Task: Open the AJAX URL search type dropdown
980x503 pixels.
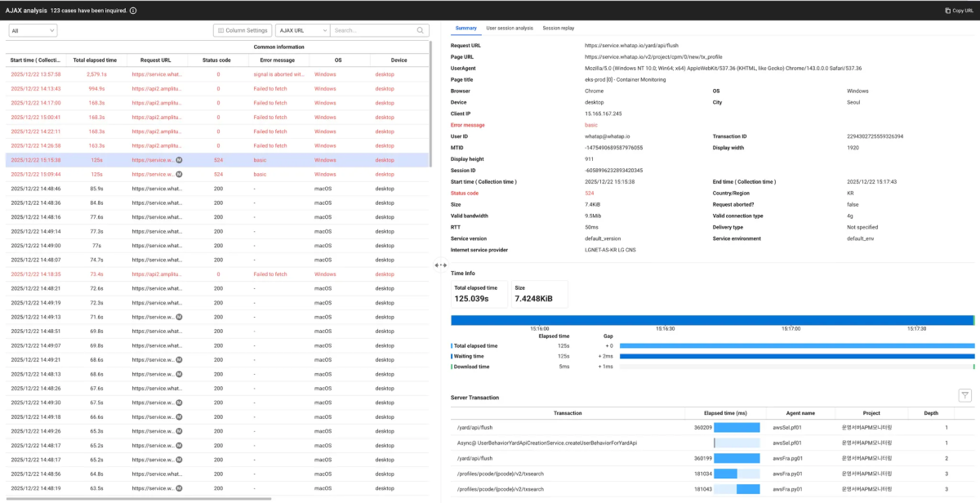Action: pyautogui.click(x=301, y=30)
